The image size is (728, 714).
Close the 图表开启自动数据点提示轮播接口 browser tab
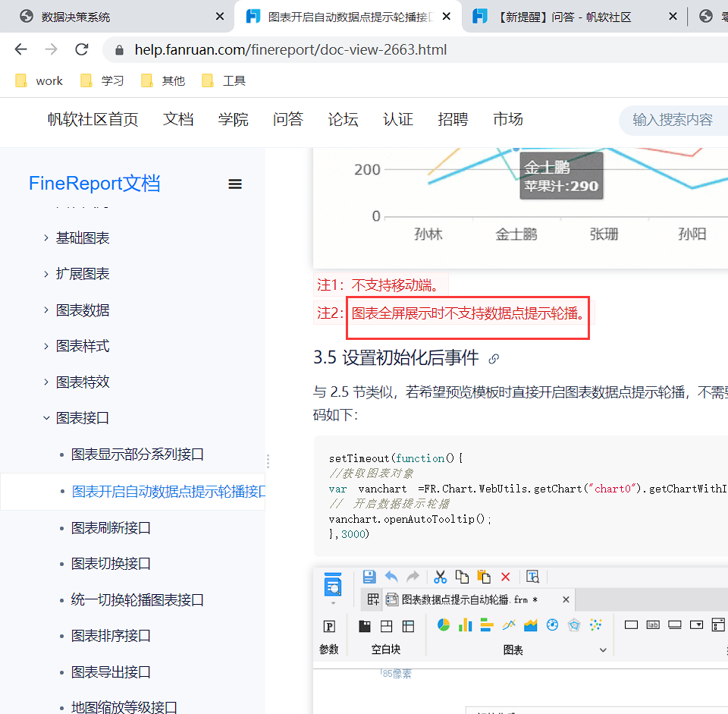pyautogui.click(x=447, y=16)
